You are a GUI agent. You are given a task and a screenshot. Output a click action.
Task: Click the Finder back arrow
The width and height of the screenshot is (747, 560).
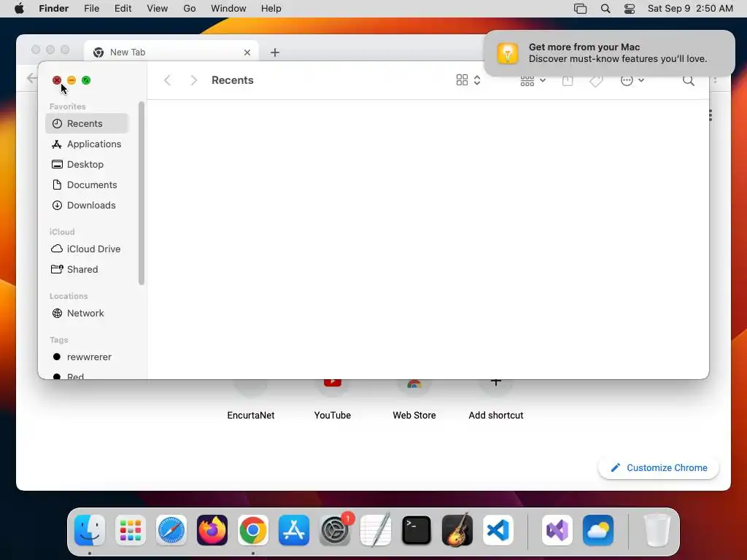167,80
